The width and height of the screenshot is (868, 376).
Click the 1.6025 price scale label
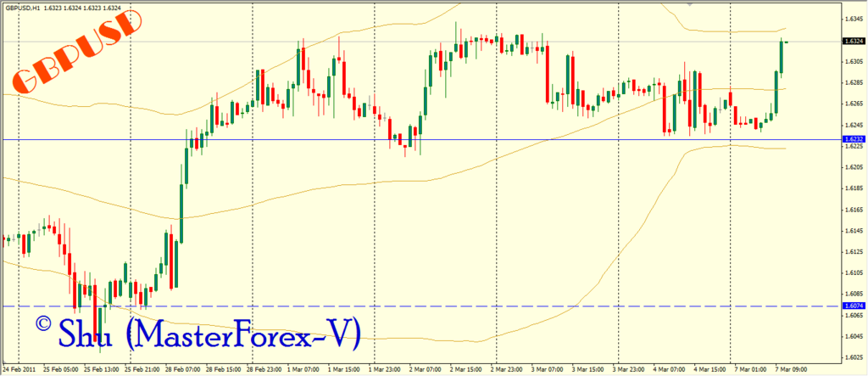851,356
